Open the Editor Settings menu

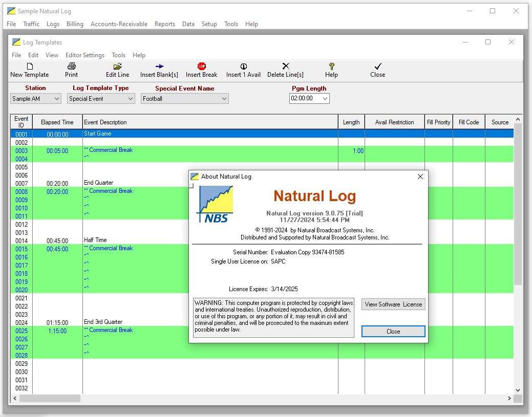click(84, 55)
